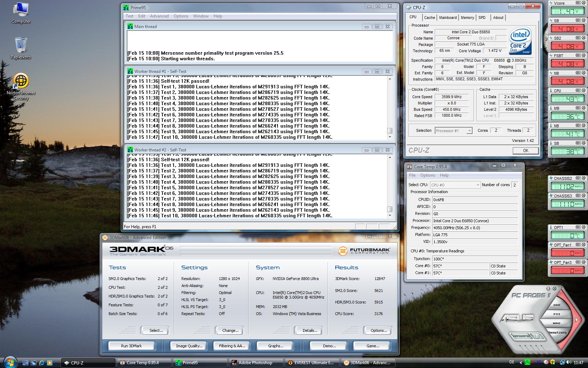The image size is (588, 368).
Task: Click DE language indicator in taskbar
Action: coord(512,362)
